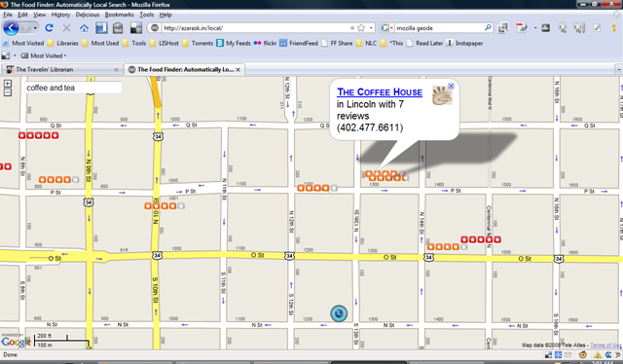Click the five red stars near Centennial Mall
Viewport: 623px width, 364px height.
481,239
